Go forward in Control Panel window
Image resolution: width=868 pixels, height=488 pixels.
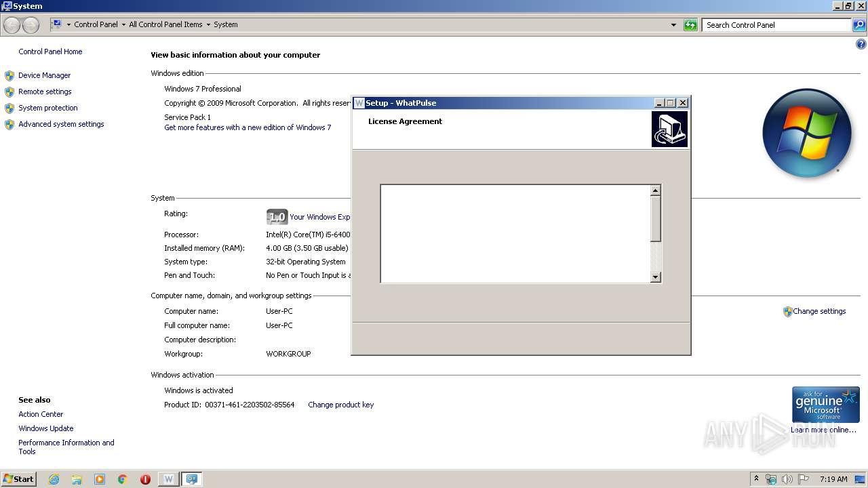pyautogui.click(x=31, y=25)
